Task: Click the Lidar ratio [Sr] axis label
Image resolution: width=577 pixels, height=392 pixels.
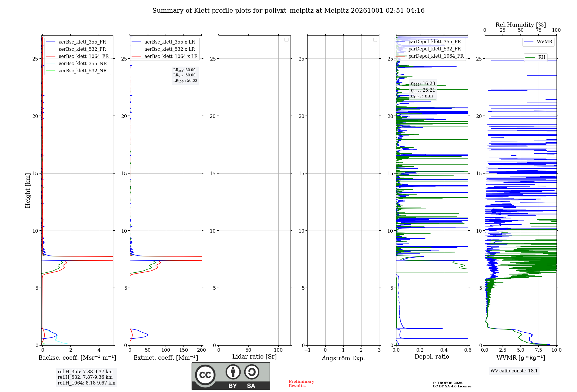Action: (254, 357)
